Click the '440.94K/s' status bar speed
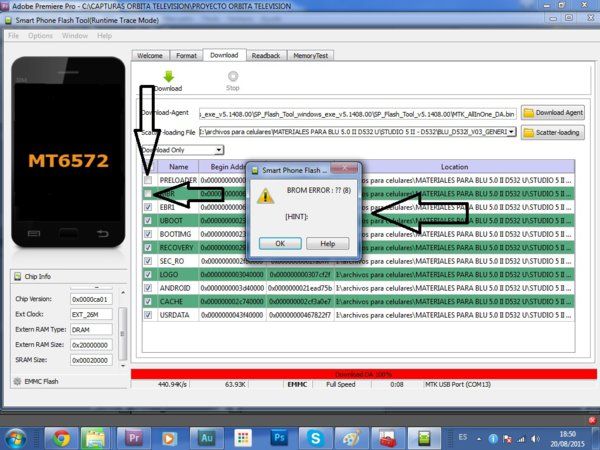The image size is (600, 450). [172, 384]
